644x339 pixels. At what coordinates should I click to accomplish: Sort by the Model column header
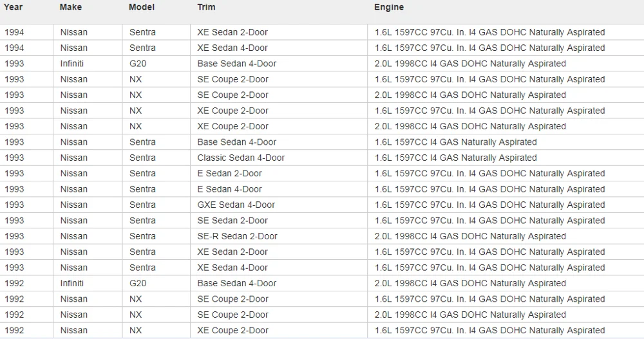pos(142,7)
